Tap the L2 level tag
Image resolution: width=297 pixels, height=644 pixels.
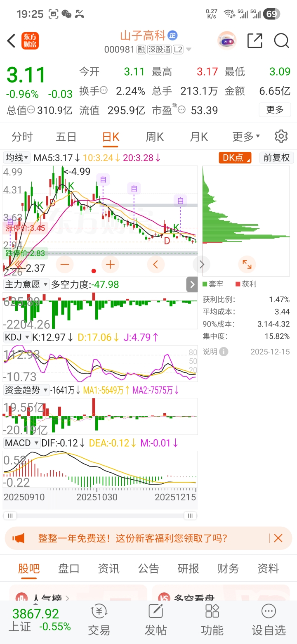[178, 50]
